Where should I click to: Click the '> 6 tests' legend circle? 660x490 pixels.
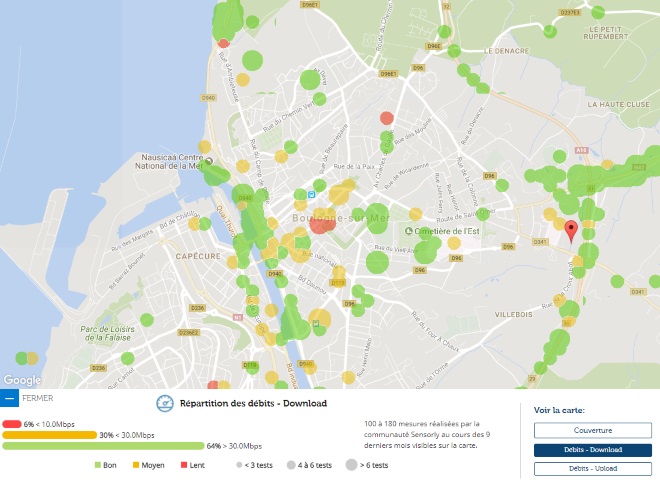point(349,466)
